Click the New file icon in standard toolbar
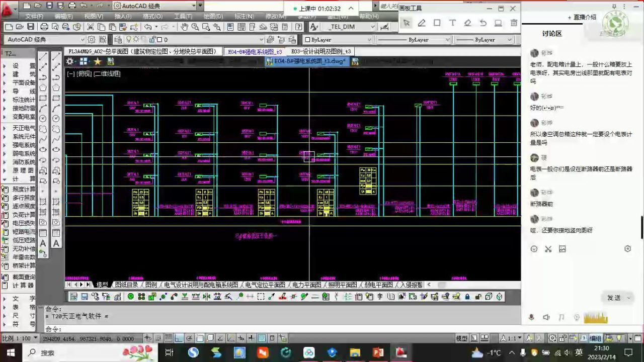644x362 pixels. (x=8, y=27)
